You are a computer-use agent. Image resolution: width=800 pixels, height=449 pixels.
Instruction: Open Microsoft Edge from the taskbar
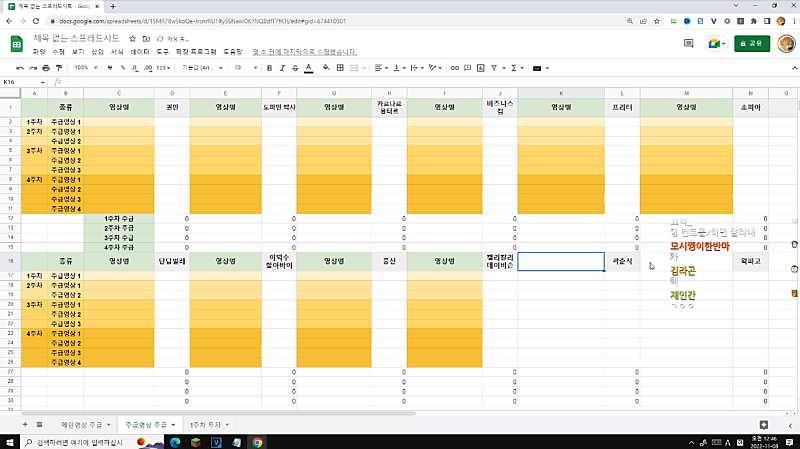(x=175, y=442)
